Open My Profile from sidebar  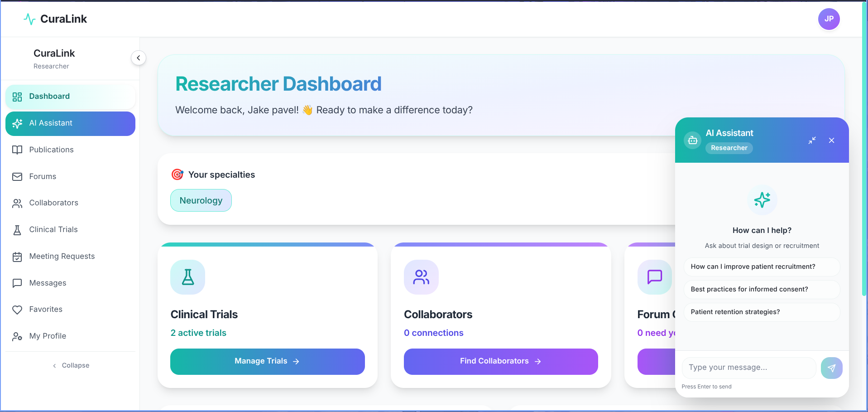pyautogui.click(x=70, y=336)
